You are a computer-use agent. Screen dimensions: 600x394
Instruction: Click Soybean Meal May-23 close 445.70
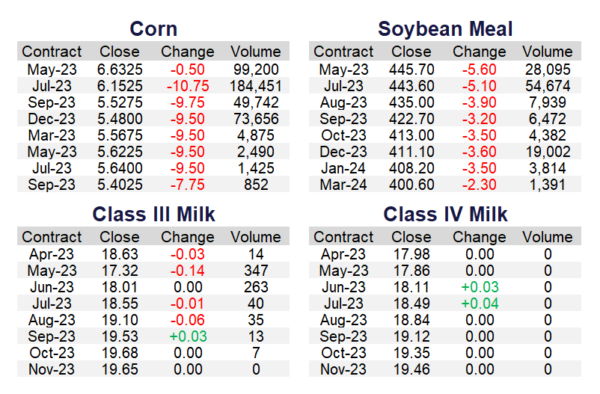pos(411,70)
